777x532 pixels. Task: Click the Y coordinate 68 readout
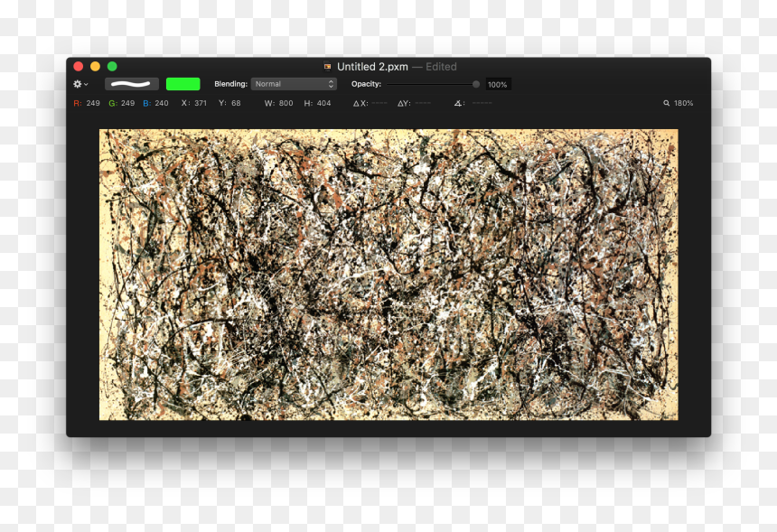[x=229, y=103]
